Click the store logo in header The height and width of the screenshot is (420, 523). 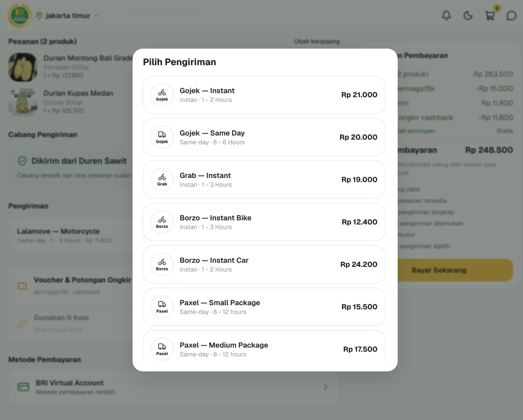(19, 15)
